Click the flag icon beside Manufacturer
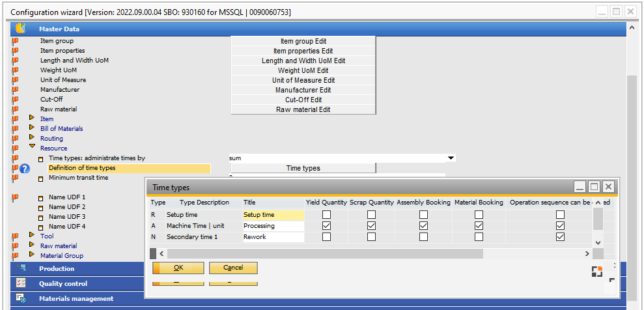Screen dimensions: 644x310 pos(14,90)
